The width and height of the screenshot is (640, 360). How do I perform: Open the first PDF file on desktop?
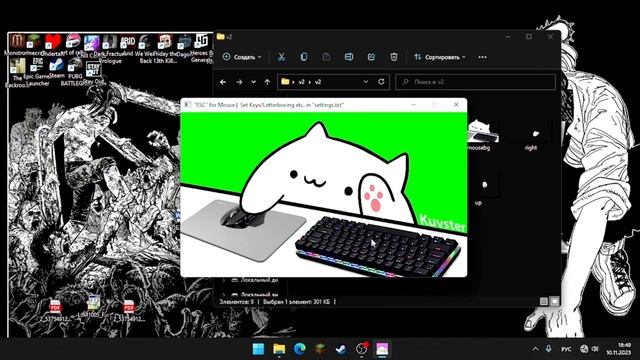point(55,310)
